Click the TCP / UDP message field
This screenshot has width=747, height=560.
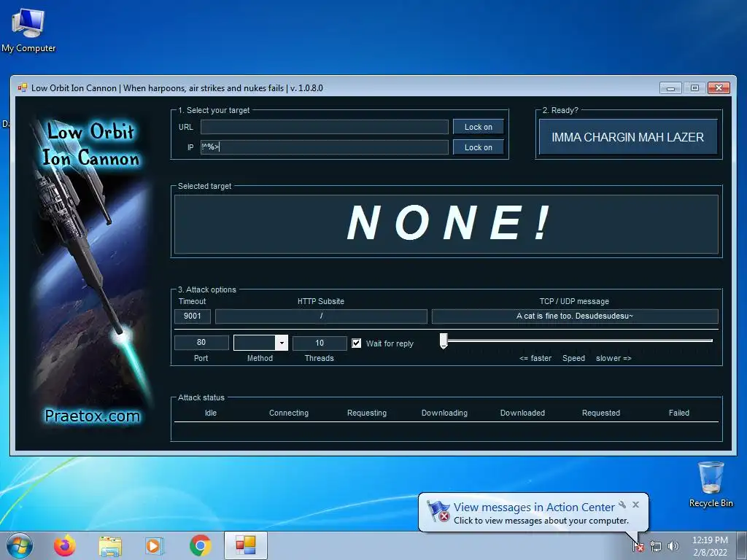click(575, 316)
